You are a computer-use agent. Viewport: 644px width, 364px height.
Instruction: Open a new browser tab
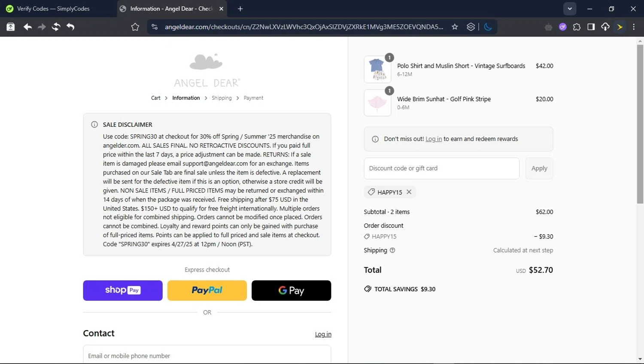[240, 9]
